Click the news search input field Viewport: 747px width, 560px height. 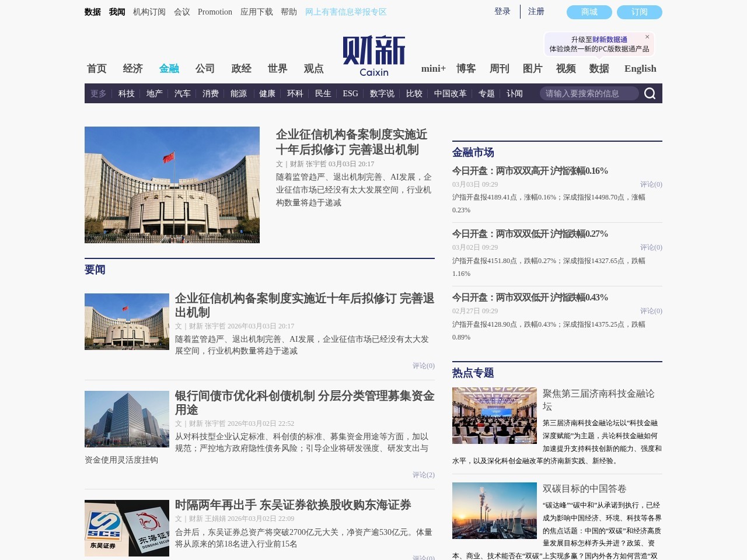point(589,93)
